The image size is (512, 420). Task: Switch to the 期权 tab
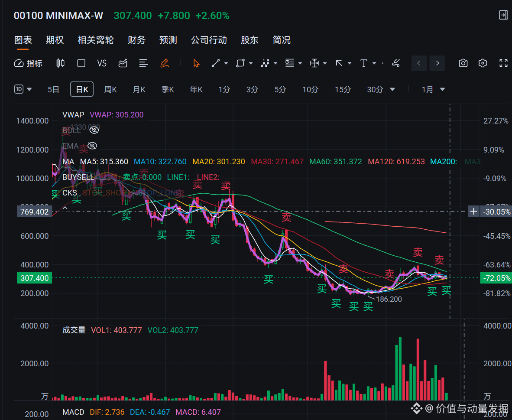pyautogui.click(x=55, y=40)
